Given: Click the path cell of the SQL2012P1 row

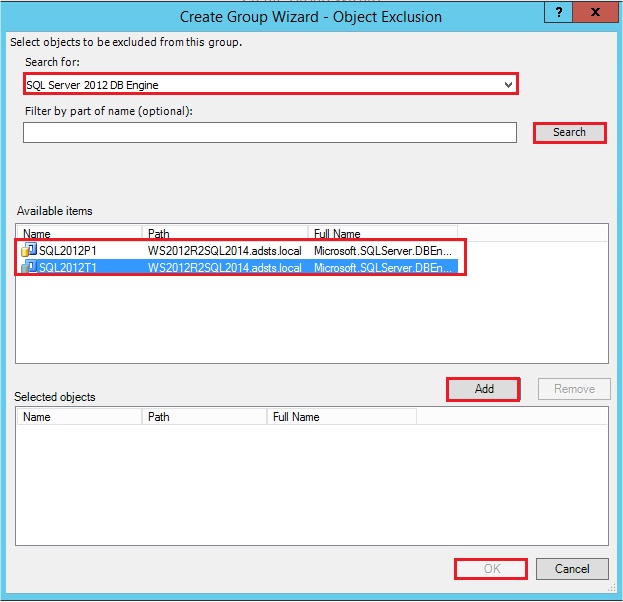Looking at the screenshot, I should (x=224, y=251).
